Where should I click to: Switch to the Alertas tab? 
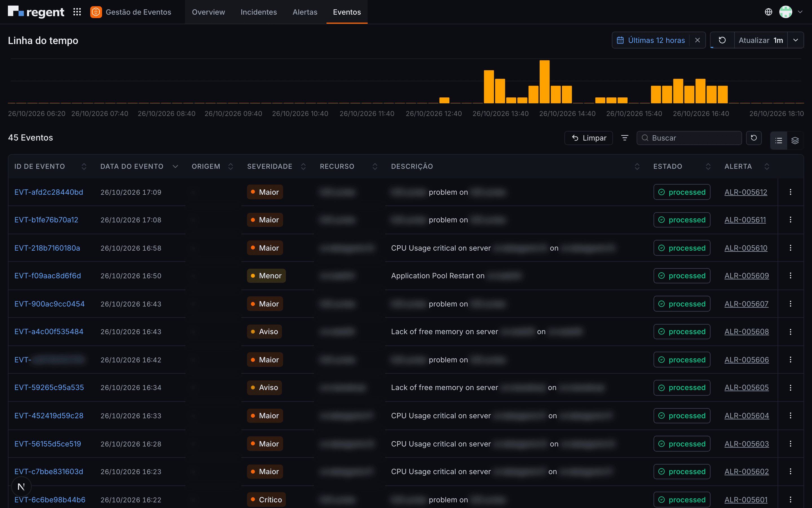(x=305, y=12)
